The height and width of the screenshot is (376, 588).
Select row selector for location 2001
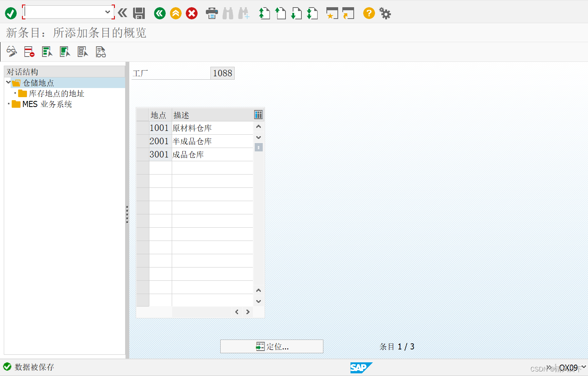coord(143,141)
